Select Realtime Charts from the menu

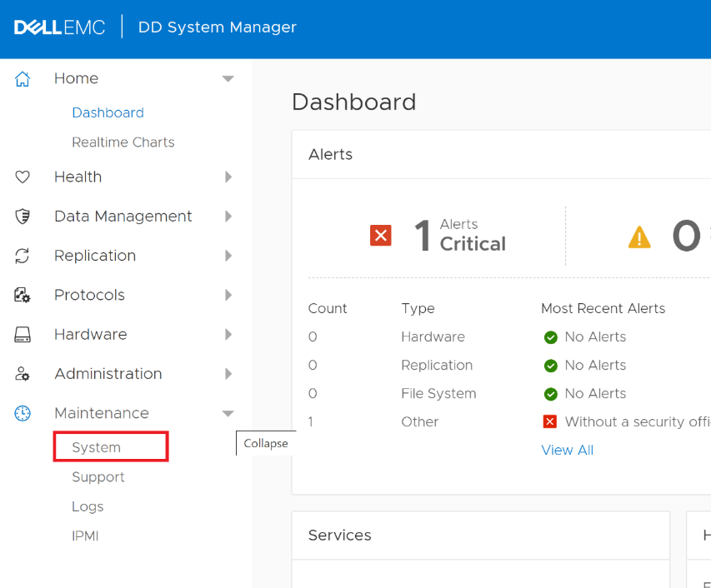pyautogui.click(x=123, y=142)
